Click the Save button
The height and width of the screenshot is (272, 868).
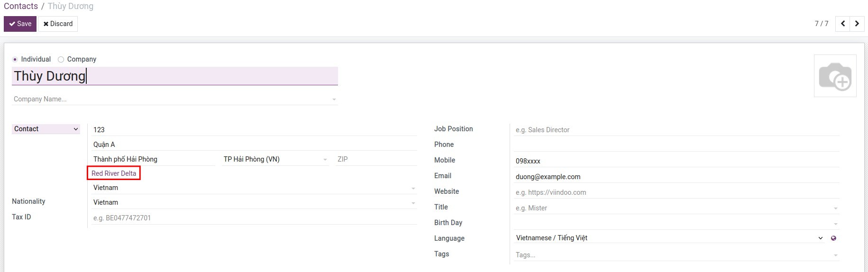tap(20, 24)
